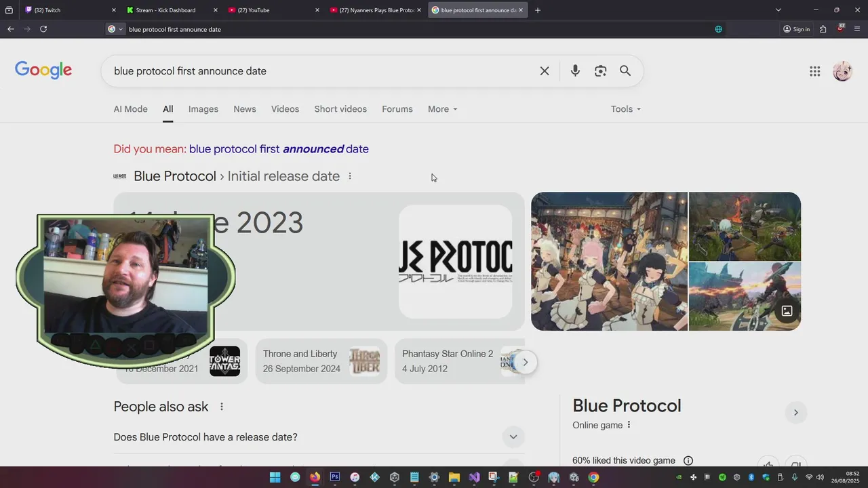Viewport: 868px width, 488px height.
Task: Open the image gallery icon on screenshots
Action: click(x=787, y=311)
